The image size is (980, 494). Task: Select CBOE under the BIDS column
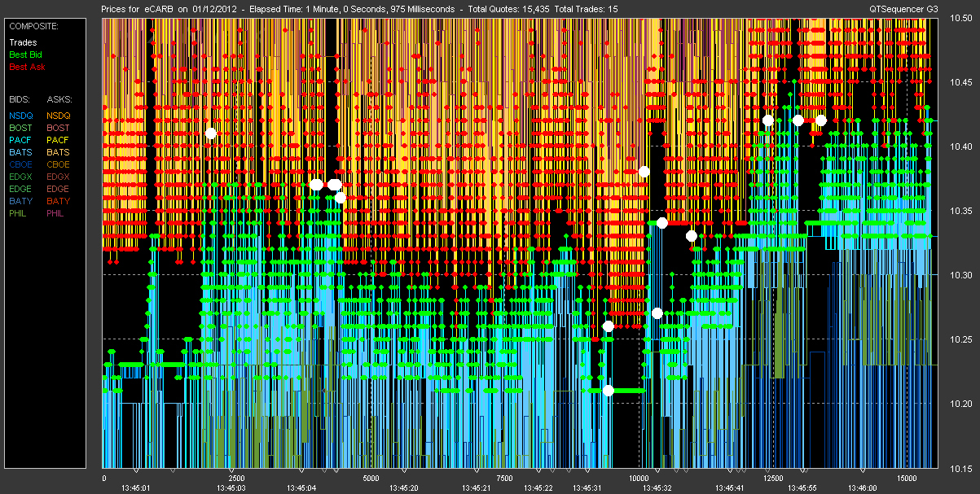tap(20, 164)
